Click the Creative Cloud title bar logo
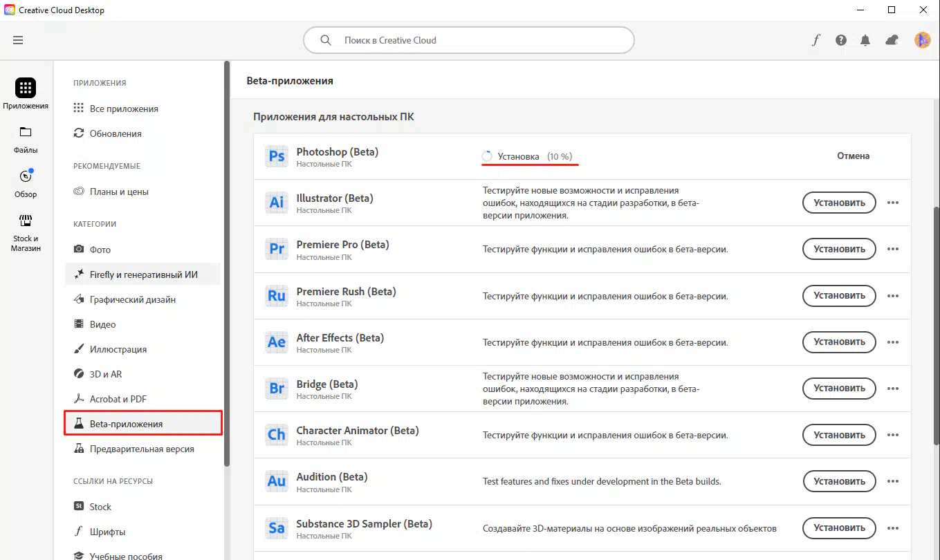This screenshot has width=940, height=560. click(x=10, y=10)
